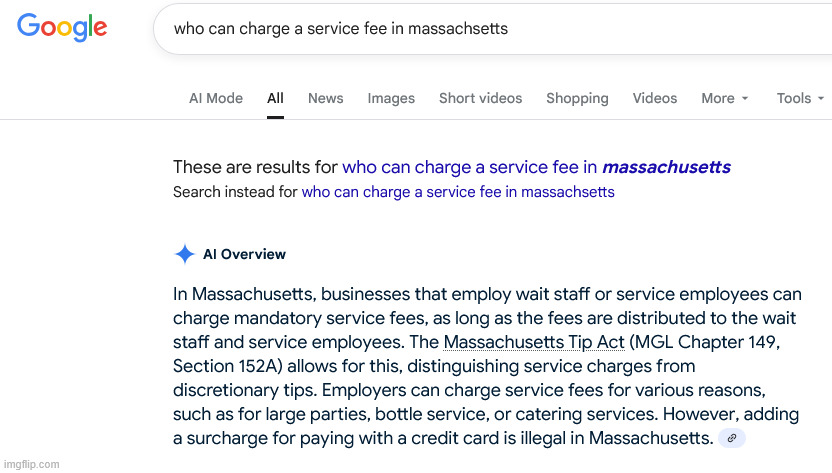This screenshot has width=832, height=473.
Task: Open the corrected 'massachusetts' spelling results link
Action: point(536,167)
